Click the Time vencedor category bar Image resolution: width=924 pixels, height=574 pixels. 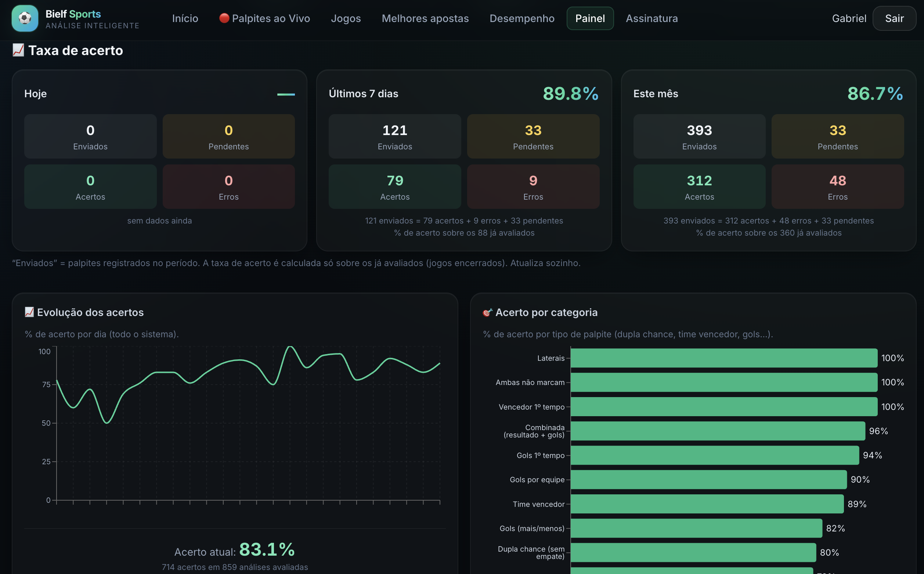(707, 504)
